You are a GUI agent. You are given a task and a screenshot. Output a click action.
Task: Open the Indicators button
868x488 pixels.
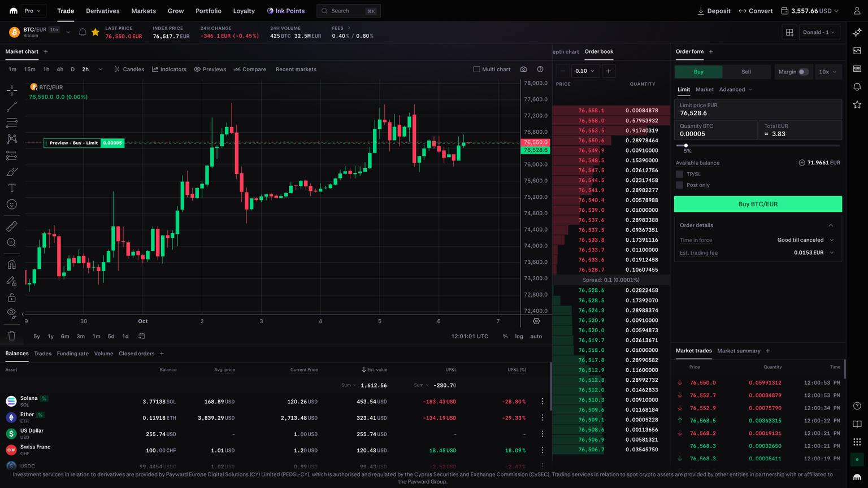point(169,69)
